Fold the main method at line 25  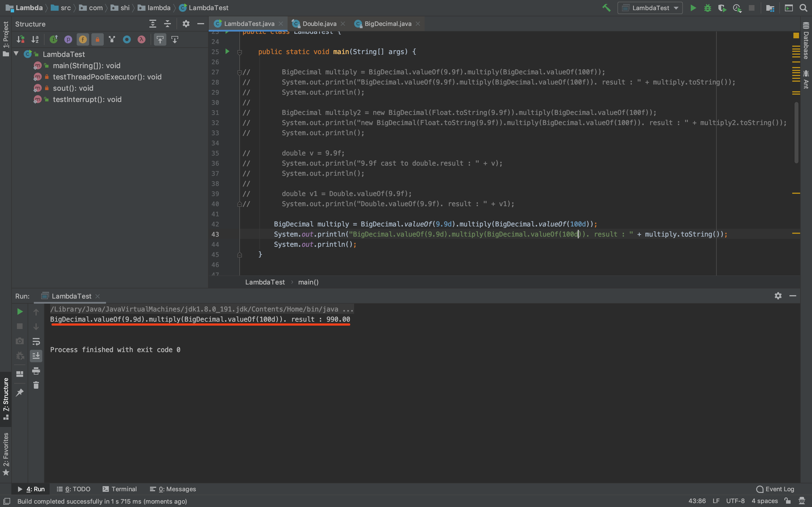[240, 52]
